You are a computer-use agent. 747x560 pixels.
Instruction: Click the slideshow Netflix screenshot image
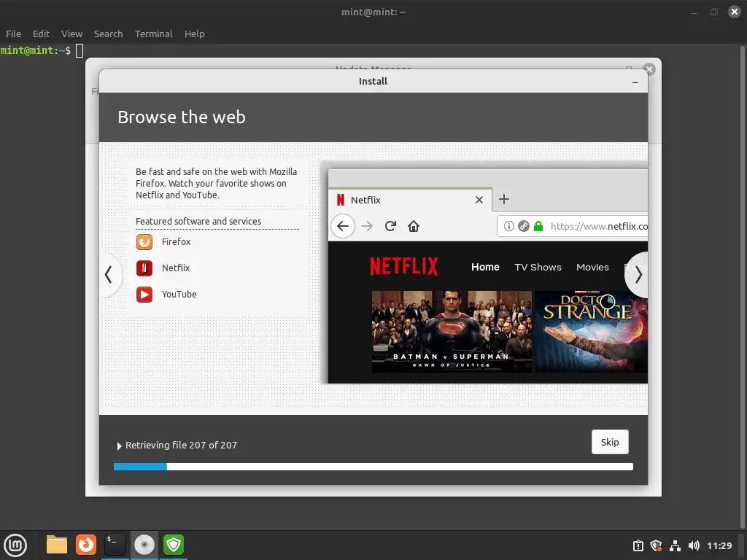pos(488,276)
